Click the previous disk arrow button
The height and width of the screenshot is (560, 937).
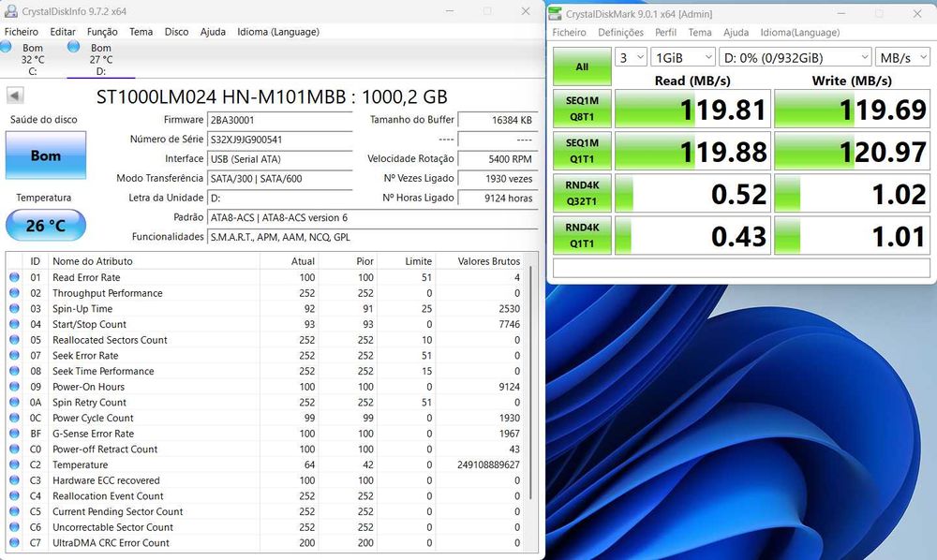(x=15, y=95)
